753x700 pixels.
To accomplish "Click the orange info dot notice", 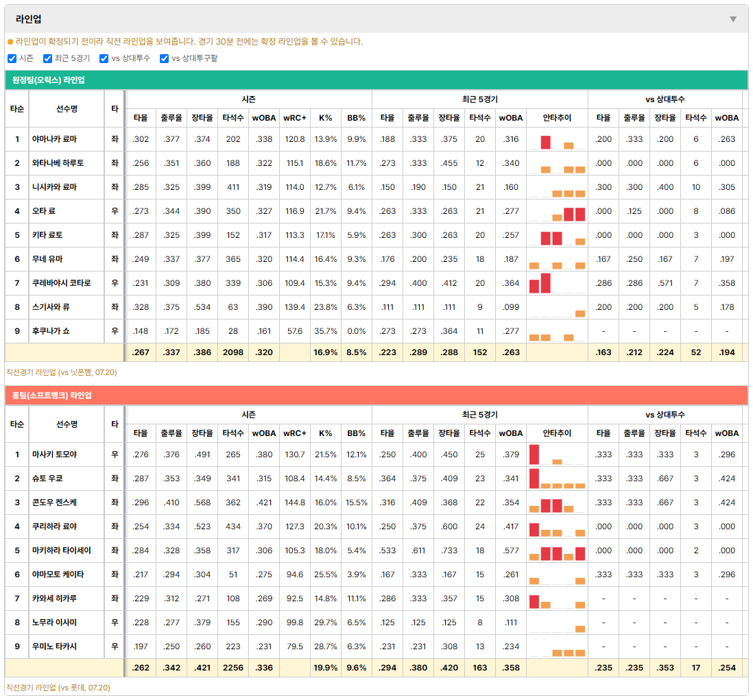I will pyautogui.click(x=10, y=42).
